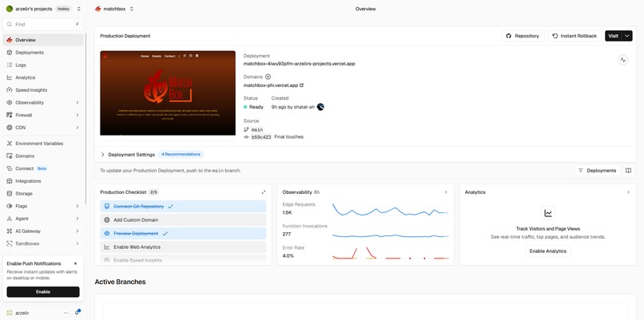Open the Visit button dropdown arrow

[x=626, y=36]
